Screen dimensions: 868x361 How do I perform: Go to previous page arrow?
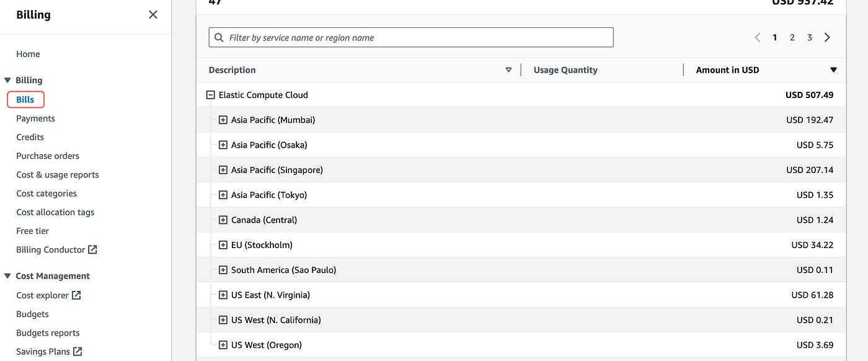click(x=757, y=37)
